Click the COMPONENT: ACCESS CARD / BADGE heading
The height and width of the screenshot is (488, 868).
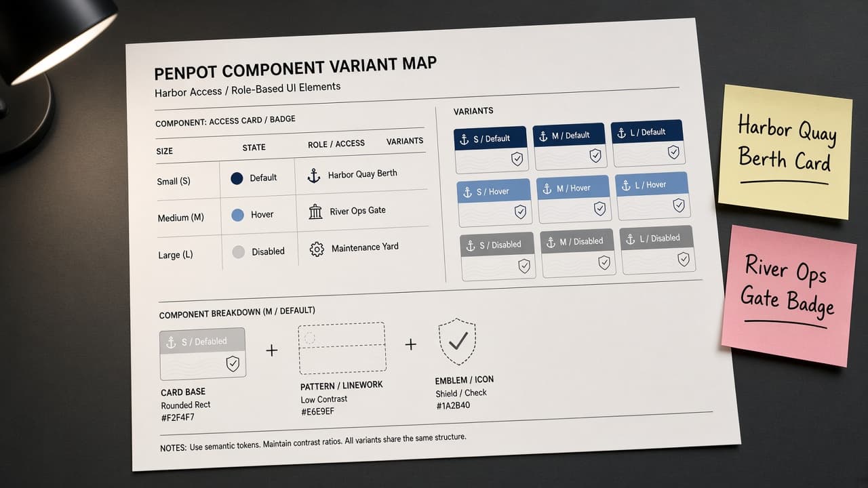point(225,121)
